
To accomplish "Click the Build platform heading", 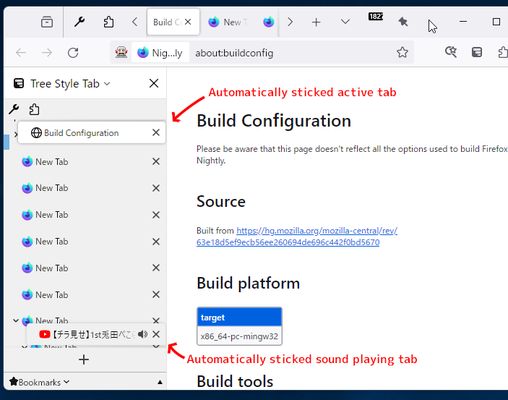I will coord(248,283).
